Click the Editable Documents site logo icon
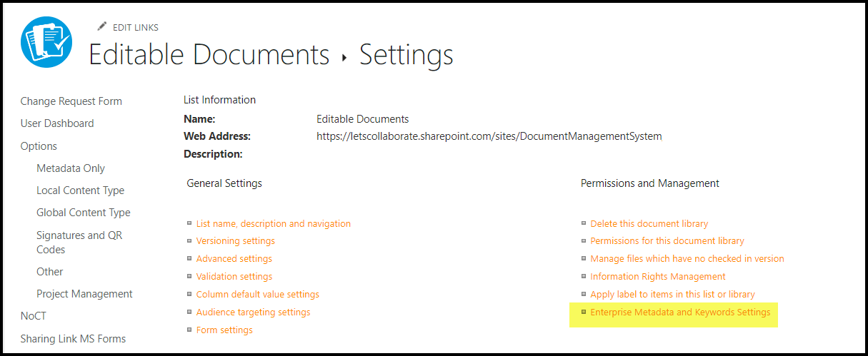The height and width of the screenshot is (356, 868). tap(47, 45)
